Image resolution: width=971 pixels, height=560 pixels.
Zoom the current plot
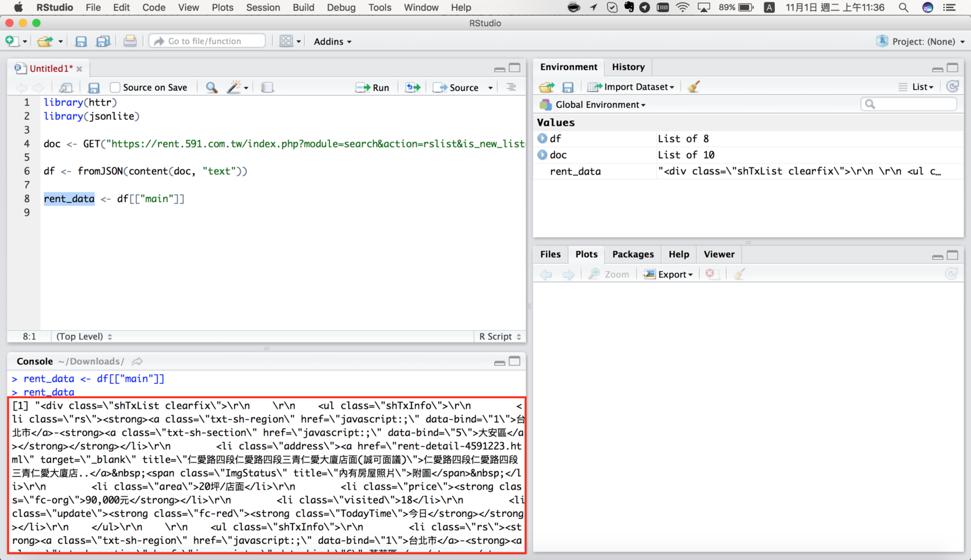point(609,274)
